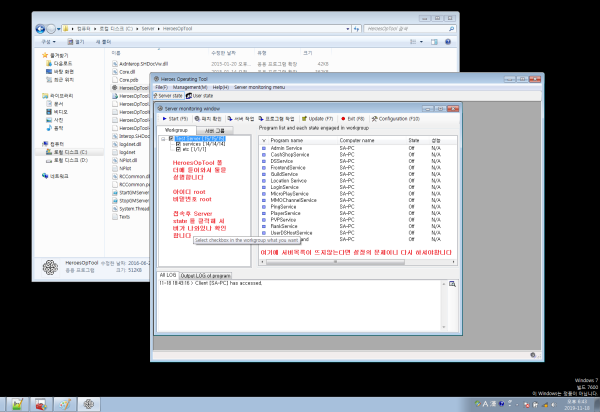600x412 pixels.
Task: Click the 패치 확인 toolbar button
Action: pyautogui.click(x=208, y=119)
